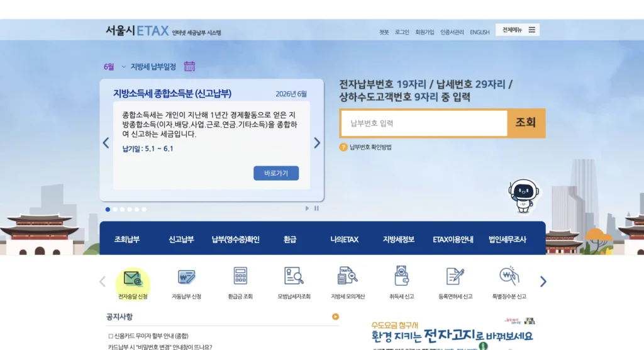Click the hamburger icon in 전체메뉴

click(532, 30)
